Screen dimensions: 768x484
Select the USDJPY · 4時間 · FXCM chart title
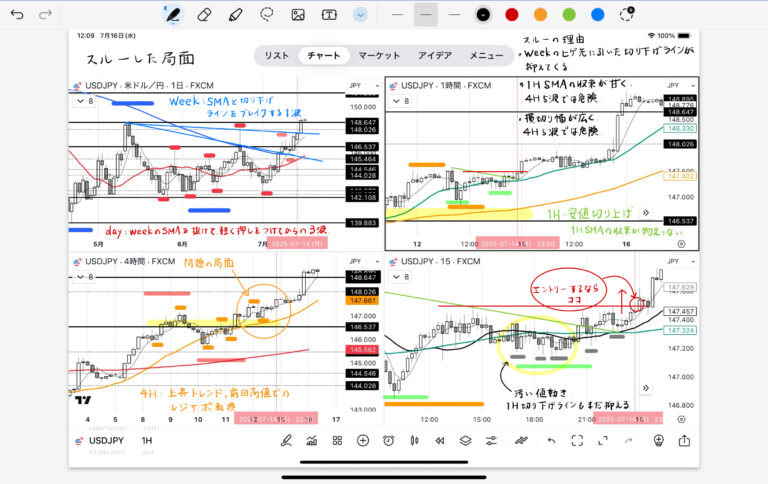(x=129, y=261)
